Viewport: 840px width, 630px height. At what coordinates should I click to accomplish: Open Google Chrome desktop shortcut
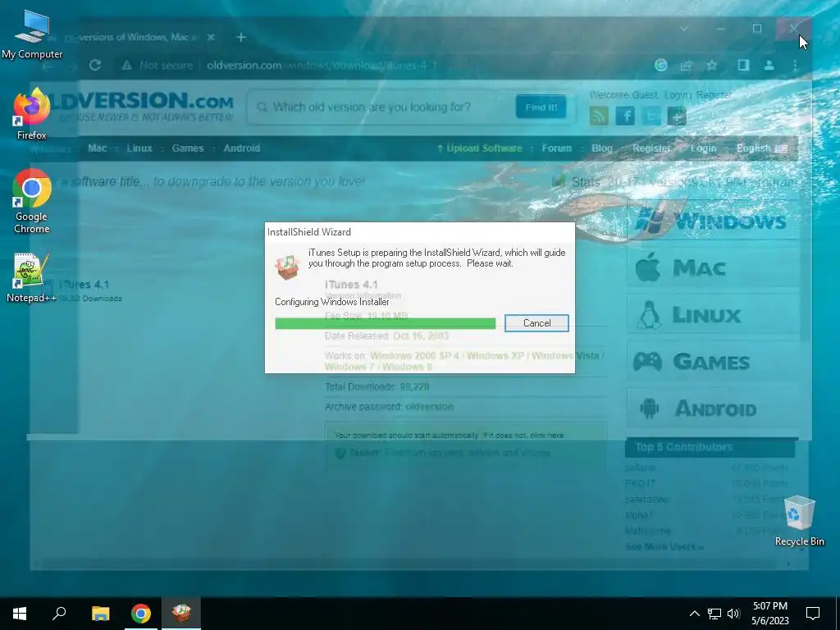click(32, 202)
